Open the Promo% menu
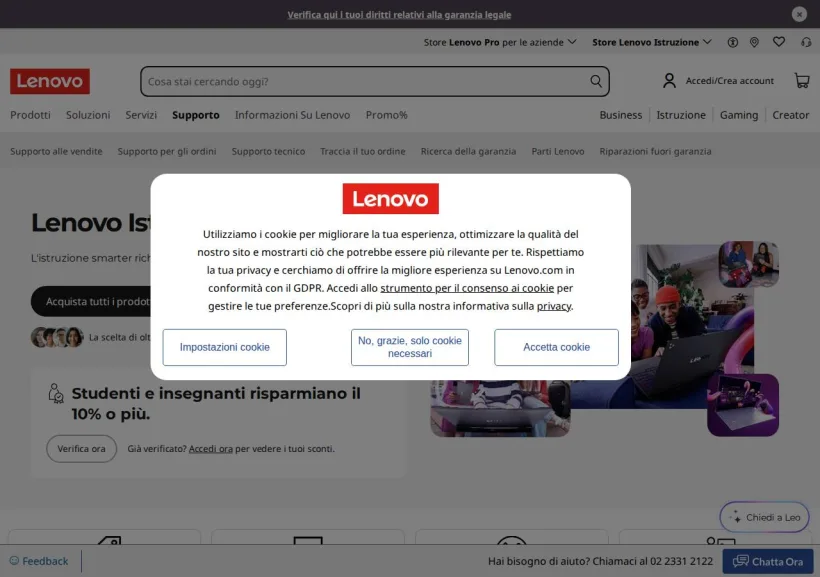 [386, 115]
